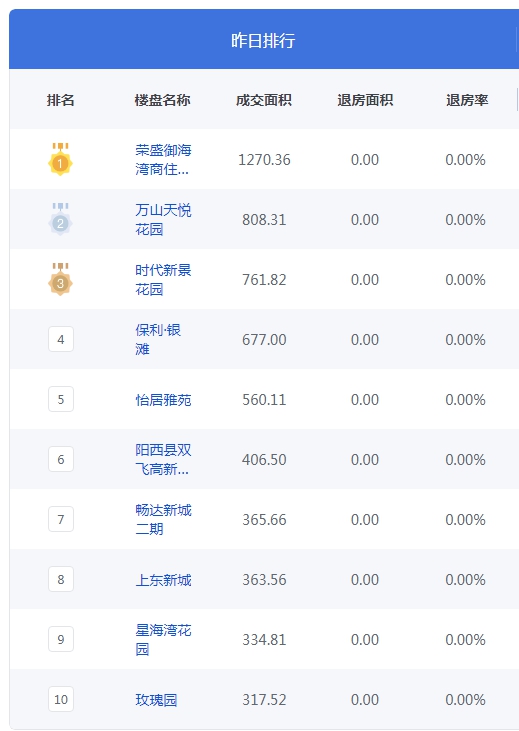Open the 怡居雅苑 property link
Viewport: 519px width, 731px height.
[x=163, y=400]
